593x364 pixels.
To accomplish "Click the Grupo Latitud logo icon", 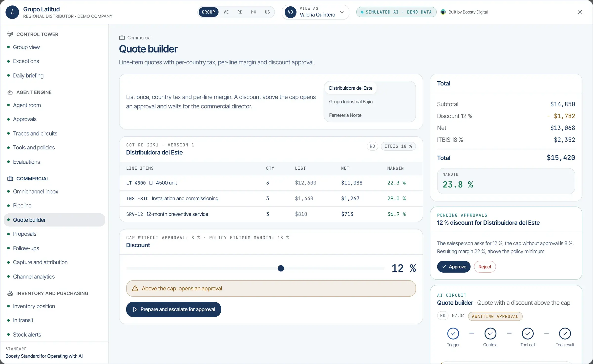I will tap(12, 12).
